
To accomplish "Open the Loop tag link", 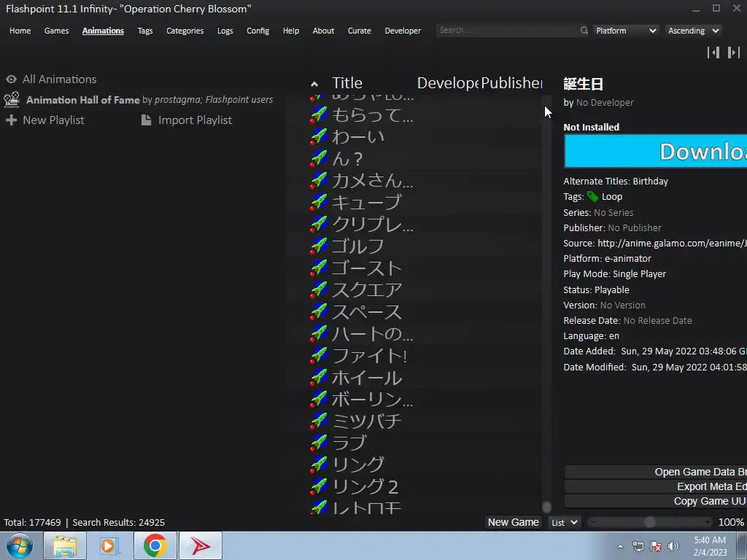I will click(612, 197).
